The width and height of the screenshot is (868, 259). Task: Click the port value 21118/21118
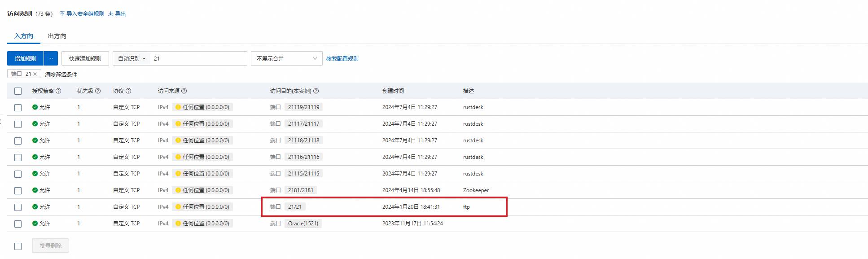tap(304, 140)
